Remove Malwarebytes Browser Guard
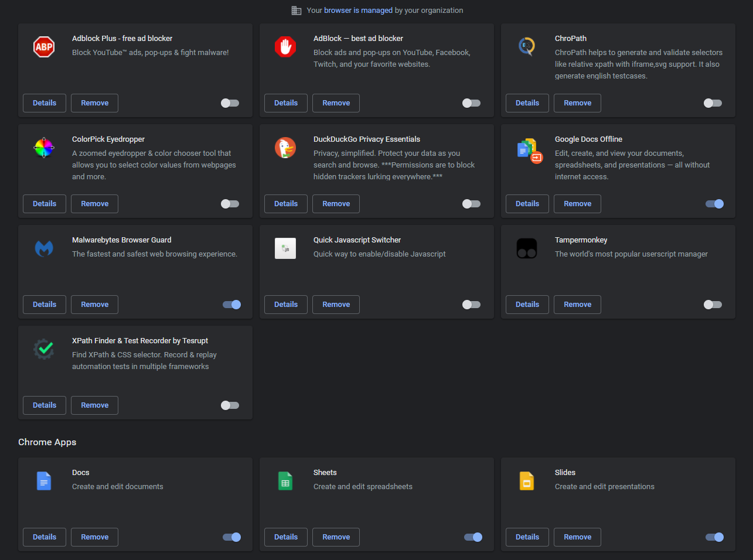The height and width of the screenshot is (560, 753). coord(95,305)
